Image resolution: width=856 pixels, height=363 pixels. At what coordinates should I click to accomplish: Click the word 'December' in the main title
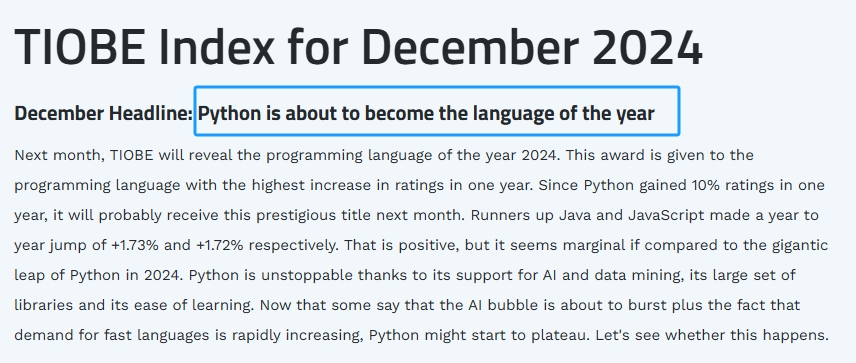[469, 47]
